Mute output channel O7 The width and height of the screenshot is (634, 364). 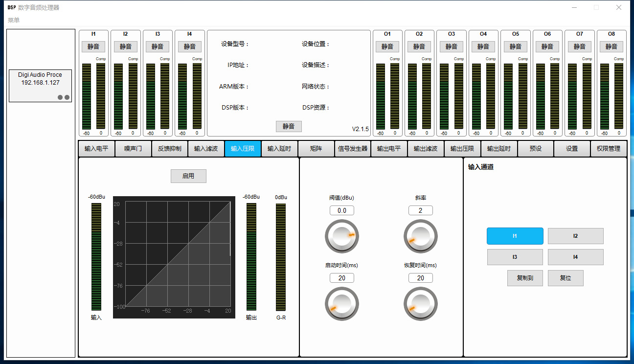click(x=580, y=46)
